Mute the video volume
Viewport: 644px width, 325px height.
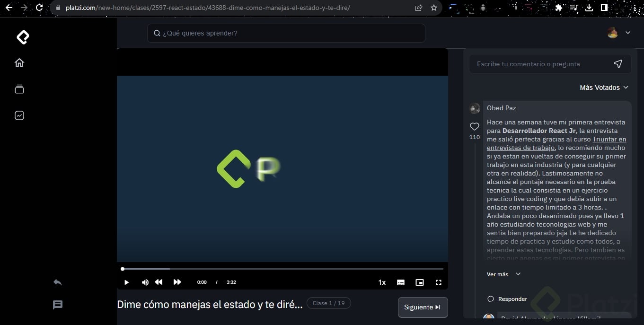pos(145,282)
